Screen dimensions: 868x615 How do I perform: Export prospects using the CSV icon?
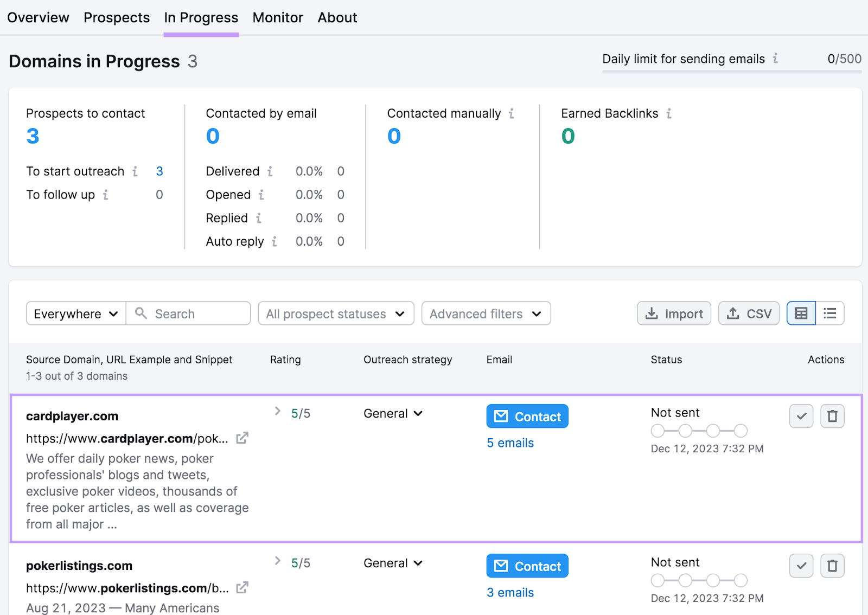coord(749,313)
